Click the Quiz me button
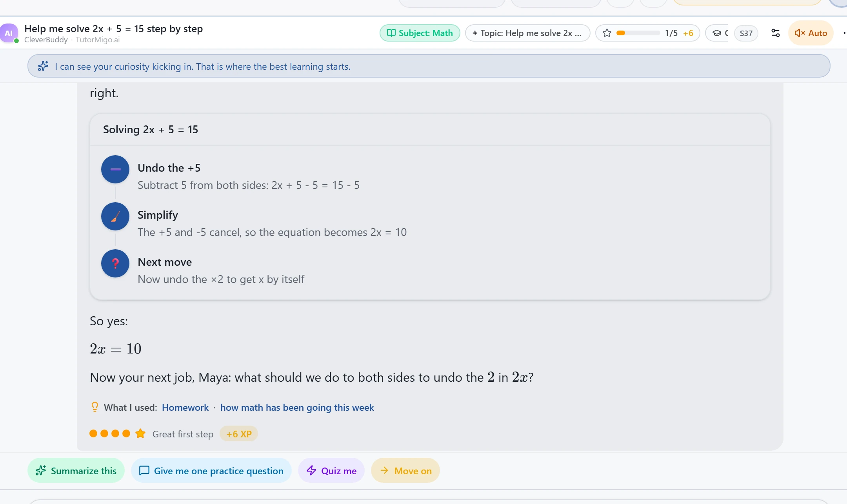The width and height of the screenshot is (847, 504). point(331,471)
